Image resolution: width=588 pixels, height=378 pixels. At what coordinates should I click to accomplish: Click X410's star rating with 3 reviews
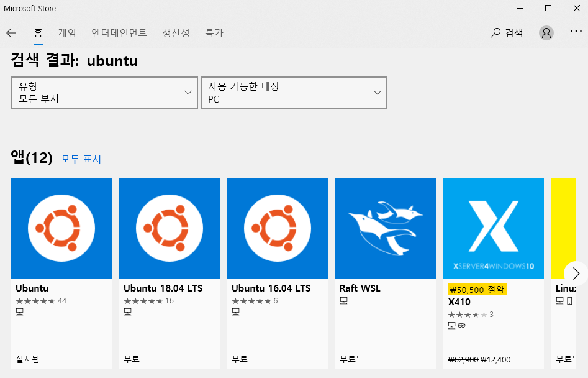(x=471, y=315)
